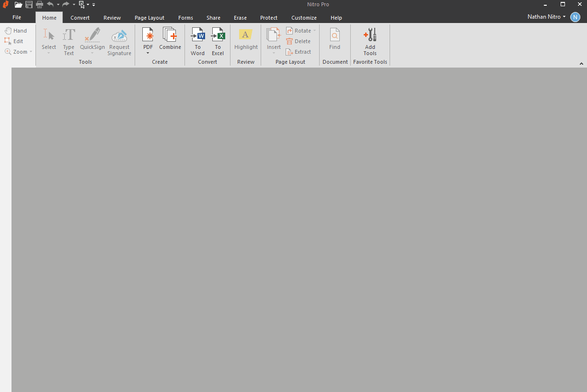
Task: Switch to the Protect tab
Action: [269, 18]
